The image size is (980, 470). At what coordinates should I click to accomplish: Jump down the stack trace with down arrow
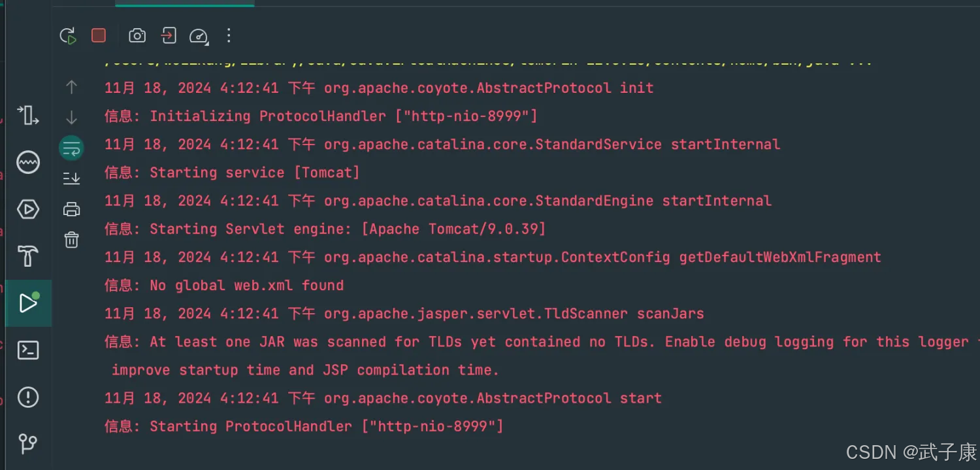tap(72, 118)
